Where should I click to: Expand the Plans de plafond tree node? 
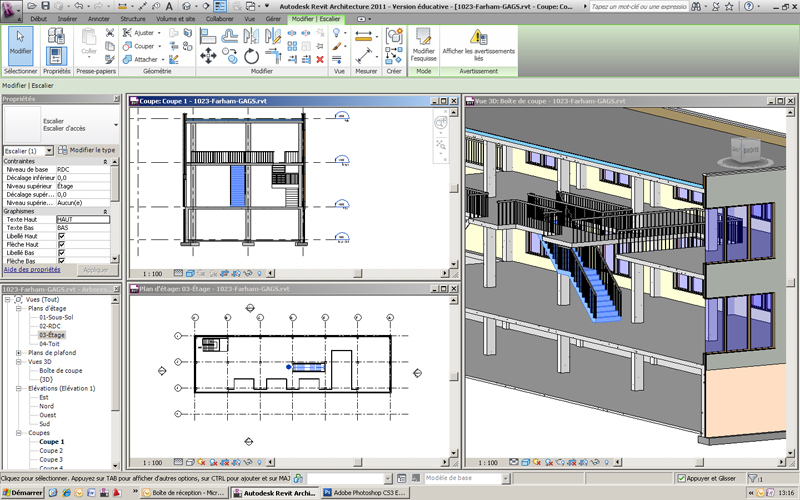pos(18,353)
